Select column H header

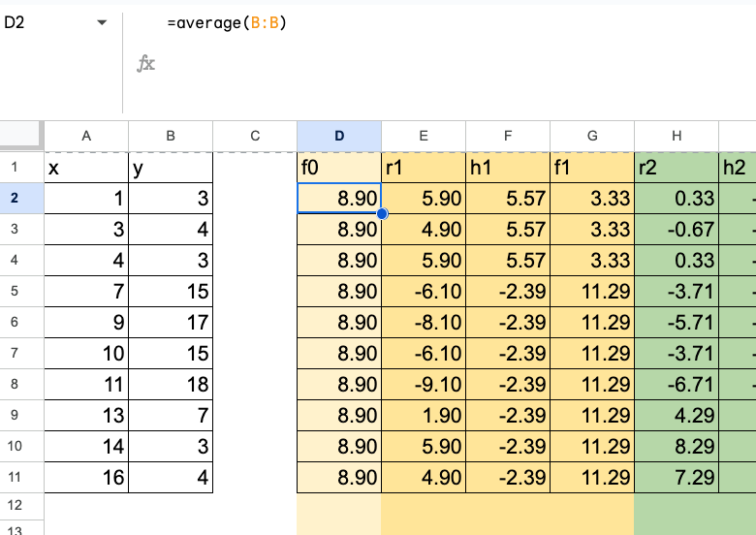(676, 137)
